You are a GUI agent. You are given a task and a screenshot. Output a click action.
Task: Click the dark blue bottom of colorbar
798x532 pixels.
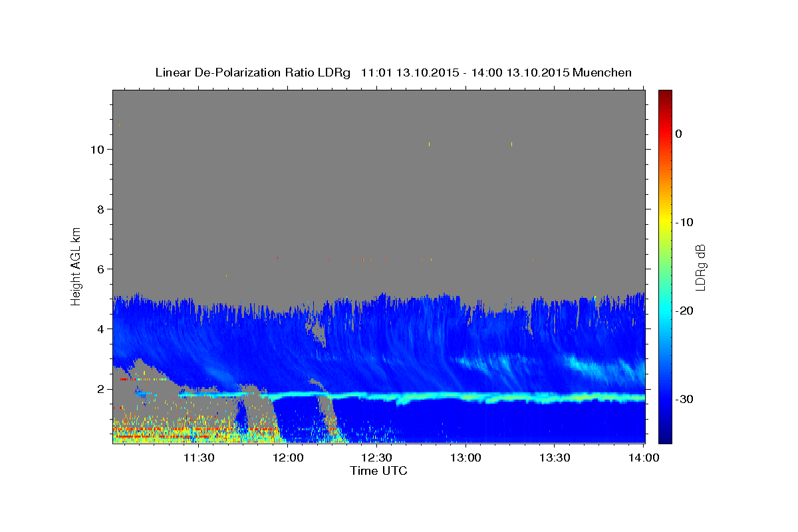665,439
